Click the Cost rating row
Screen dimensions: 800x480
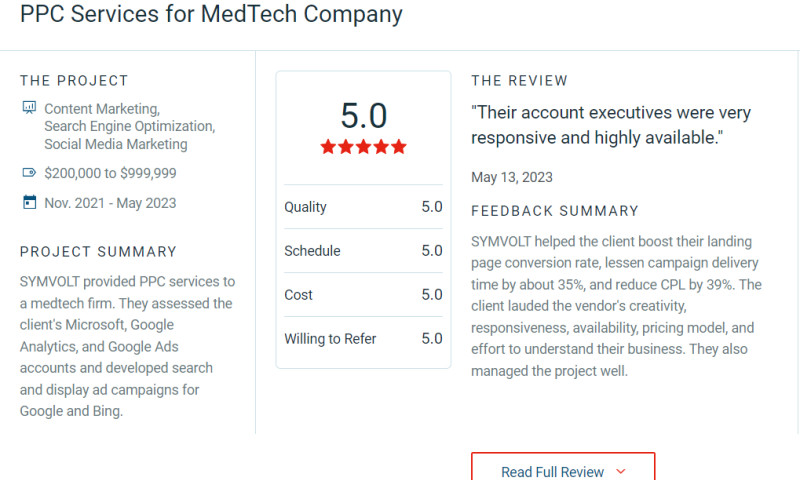click(363, 295)
